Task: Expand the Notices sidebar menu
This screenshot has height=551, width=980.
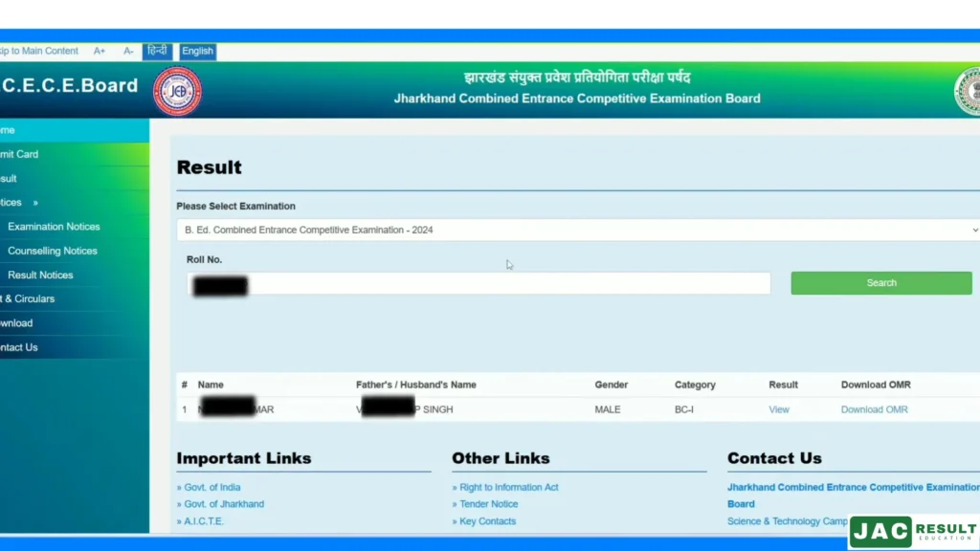Action: (x=75, y=203)
